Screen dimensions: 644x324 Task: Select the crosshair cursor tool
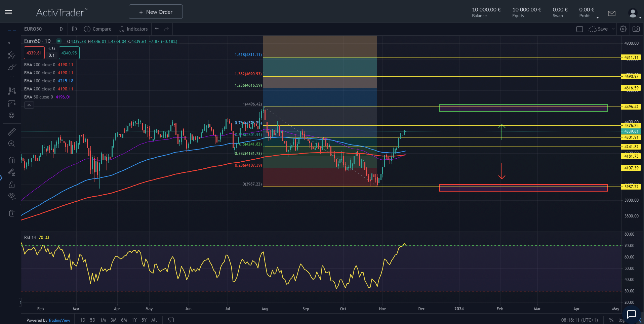[12, 31]
